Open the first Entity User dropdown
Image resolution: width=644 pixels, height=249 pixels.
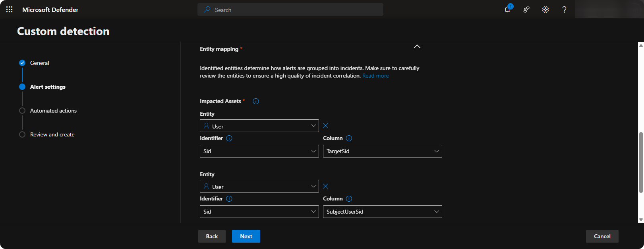[x=259, y=126]
